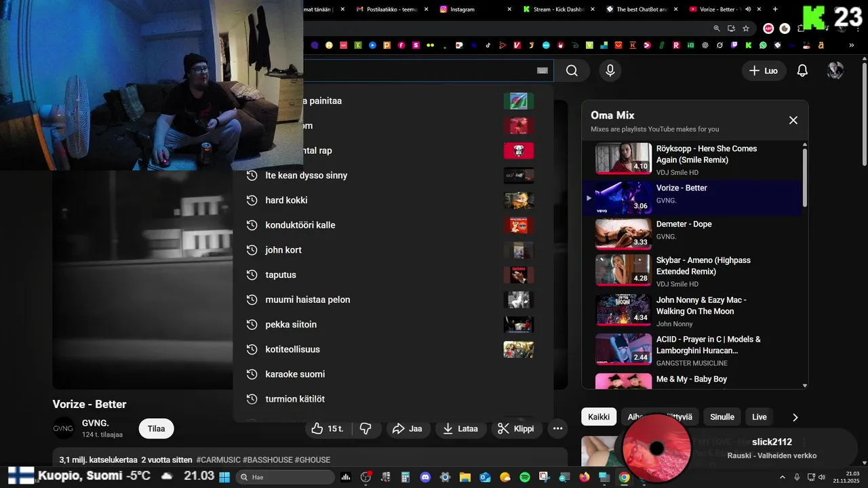This screenshot has height=488, width=868.
Task: Open Firefox from the taskbar
Action: pos(585,477)
